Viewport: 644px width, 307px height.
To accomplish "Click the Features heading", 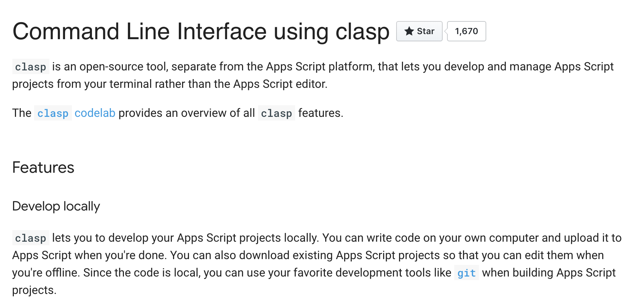I will coord(43,167).
